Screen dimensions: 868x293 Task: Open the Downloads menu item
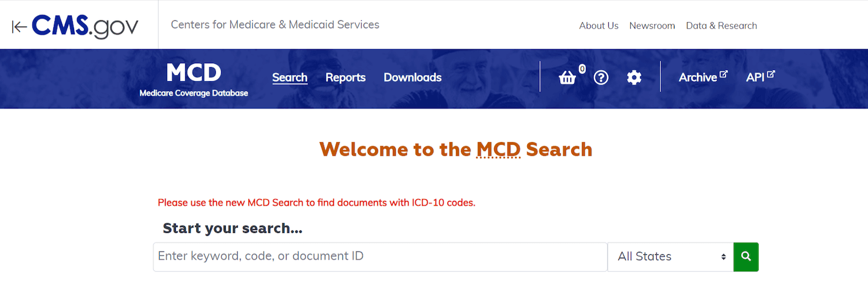(413, 78)
